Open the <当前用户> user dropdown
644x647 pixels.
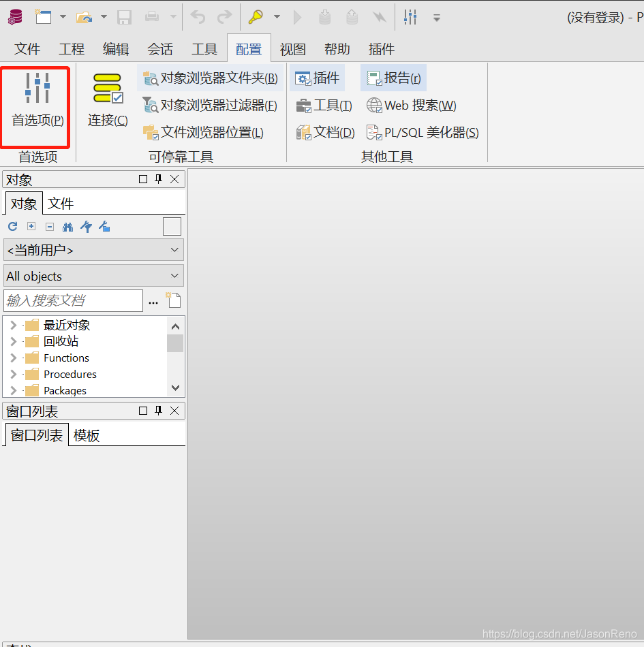(x=94, y=250)
